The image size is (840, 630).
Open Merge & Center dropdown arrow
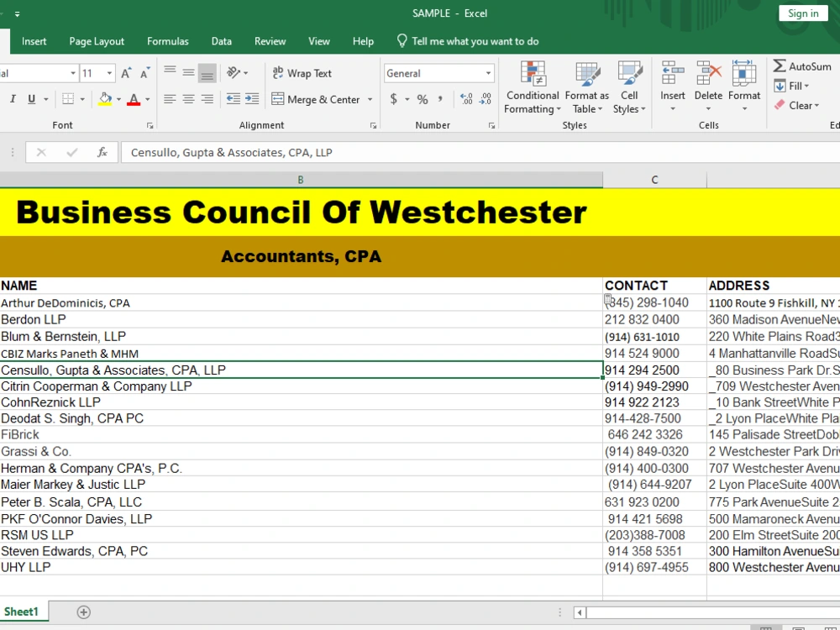[370, 100]
